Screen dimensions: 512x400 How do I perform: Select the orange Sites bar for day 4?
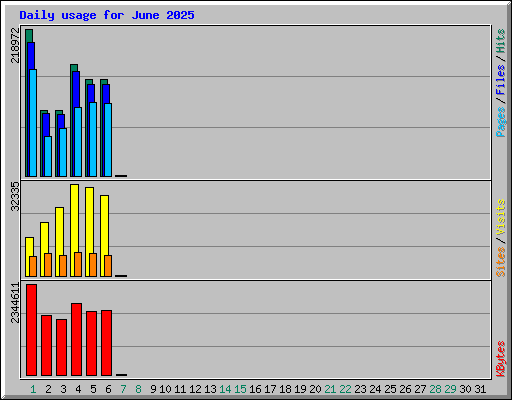pos(78,264)
